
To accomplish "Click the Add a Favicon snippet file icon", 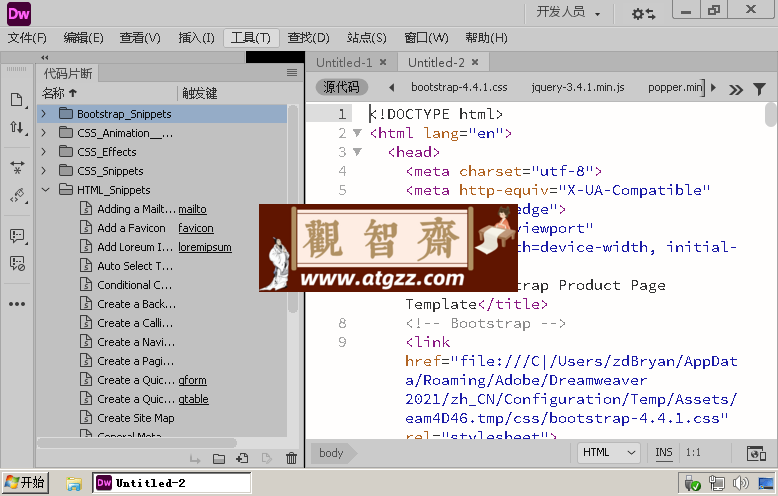I will tap(86, 228).
